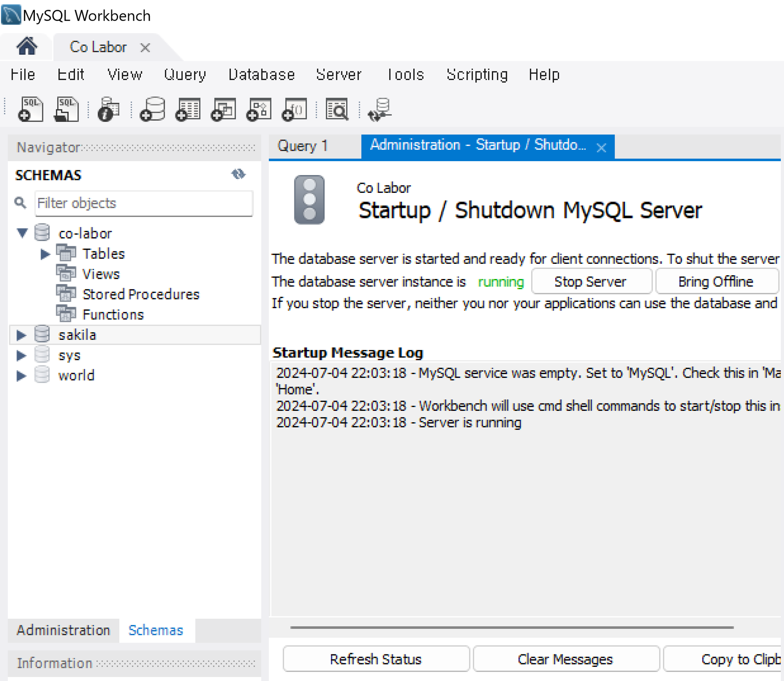Click the open SQL script file icon
Screen dimensions: 784x681
66,109
